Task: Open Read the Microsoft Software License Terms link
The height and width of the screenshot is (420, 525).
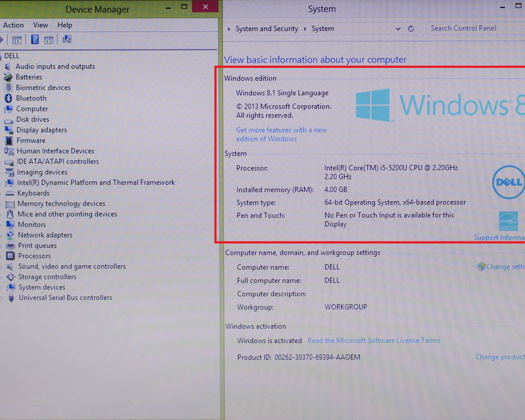Action: 374,341
